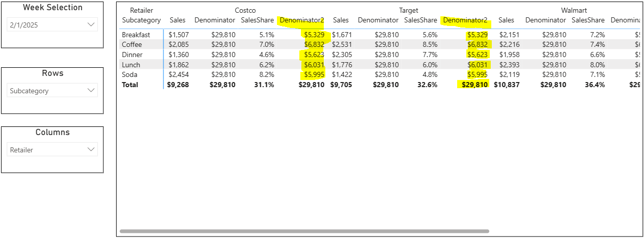Open the Rows field dropdown showing Subcategory

[x=52, y=91]
